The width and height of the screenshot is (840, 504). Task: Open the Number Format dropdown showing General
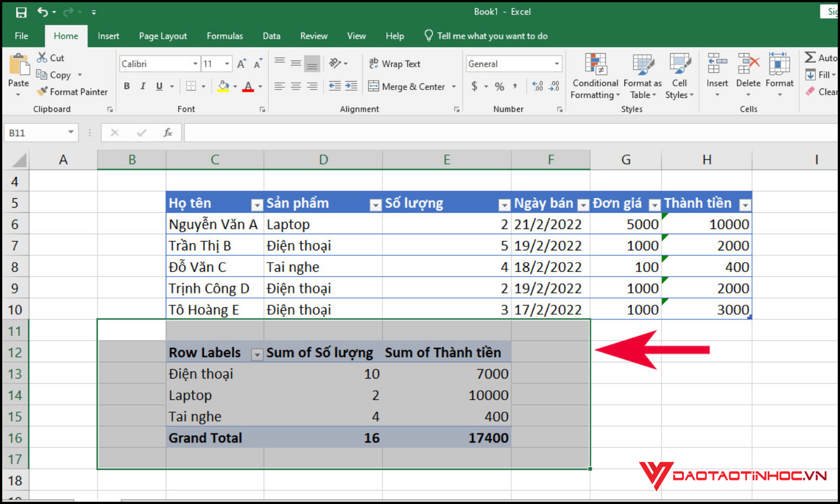pyautogui.click(x=513, y=63)
